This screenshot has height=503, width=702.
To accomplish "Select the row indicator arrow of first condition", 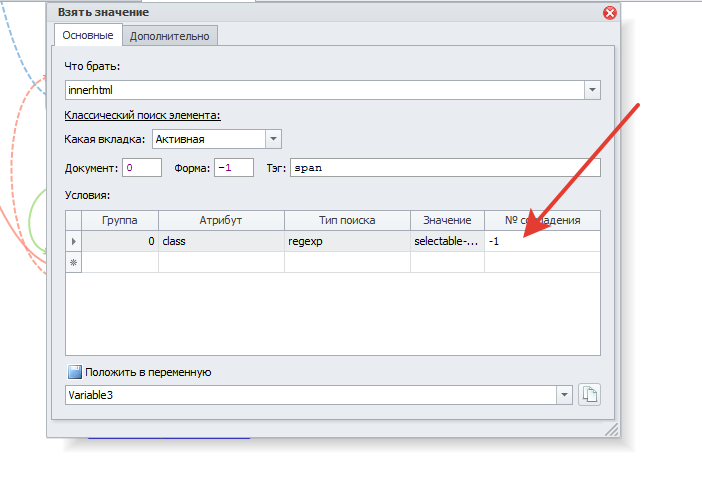I will tap(73, 241).
